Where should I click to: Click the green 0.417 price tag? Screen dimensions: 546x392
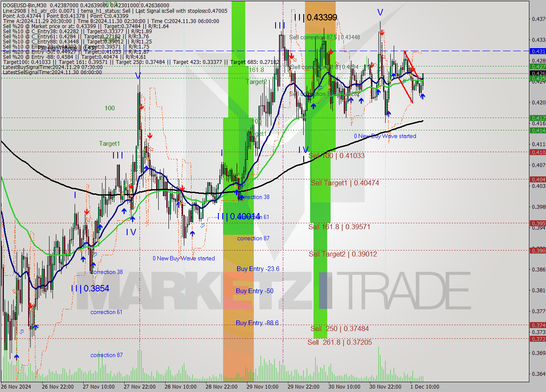coord(537,118)
